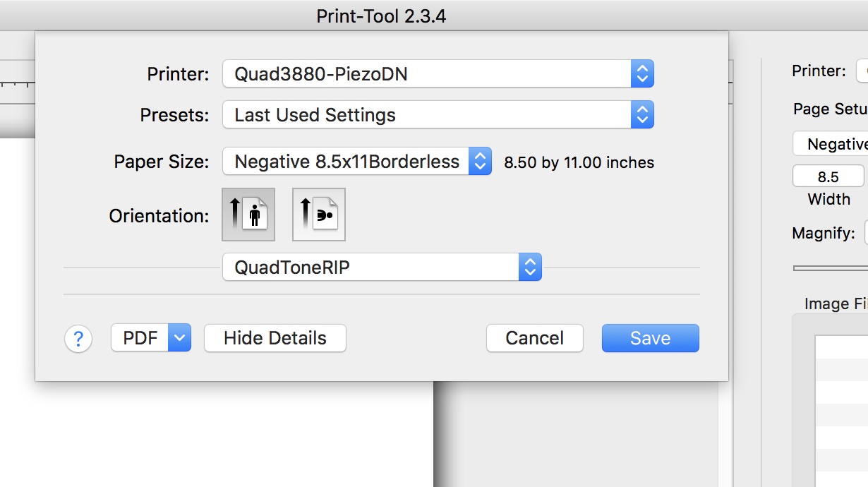868x487 pixels.
Task: Click the Width field showing 8.5
Action: click(x=828, y=176)
